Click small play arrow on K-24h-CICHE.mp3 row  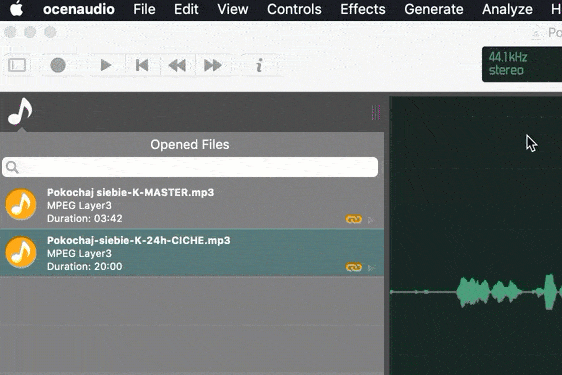tap(371, 267)
